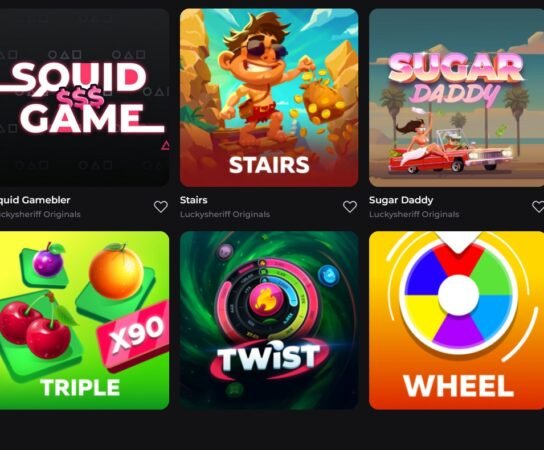Toggle the Sugar Daddy favorite heart
The width and height of the screenshot is (544, 450).
(x=538, y=207)
